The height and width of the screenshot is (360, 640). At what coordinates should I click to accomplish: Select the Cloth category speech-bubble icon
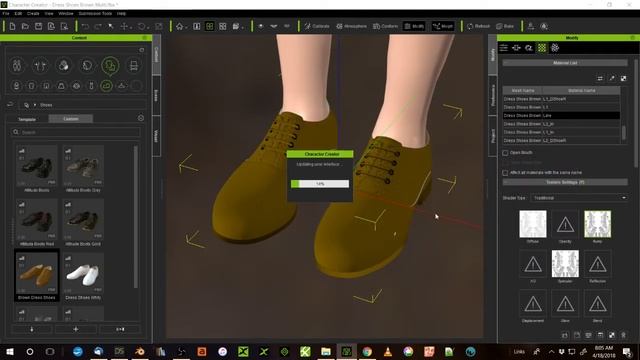[x=110, y=65]
